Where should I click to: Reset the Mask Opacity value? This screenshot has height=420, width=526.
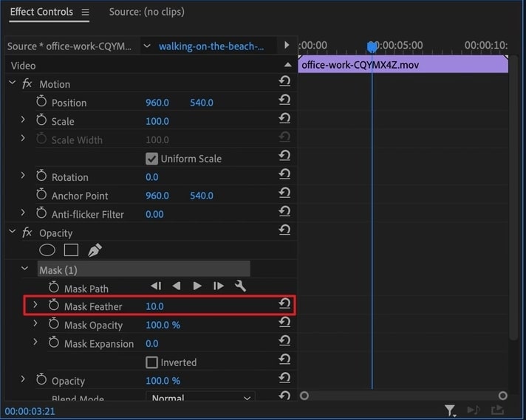[284, 323]
